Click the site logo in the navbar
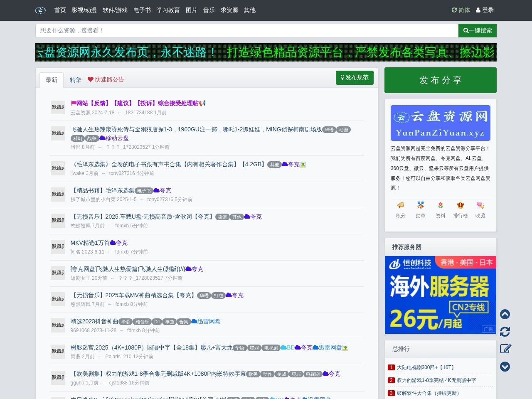Viewport: 532px width, 399px height. coord(40,10)
